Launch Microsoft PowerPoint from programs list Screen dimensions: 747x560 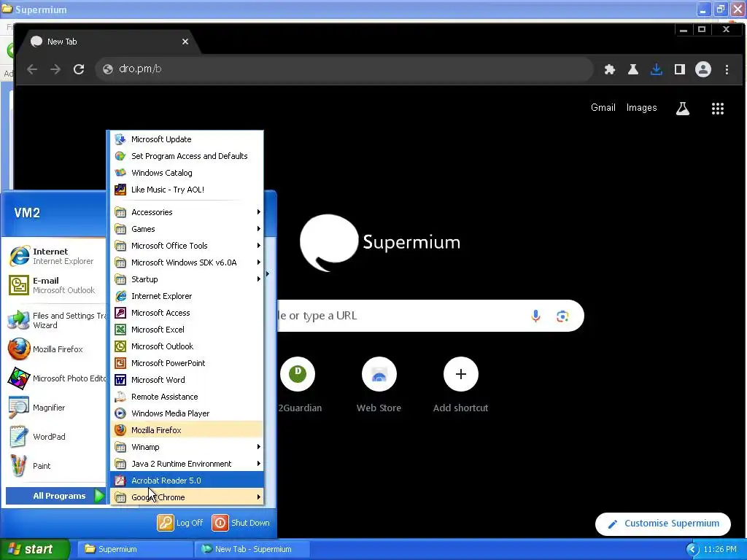pos(187,363)
